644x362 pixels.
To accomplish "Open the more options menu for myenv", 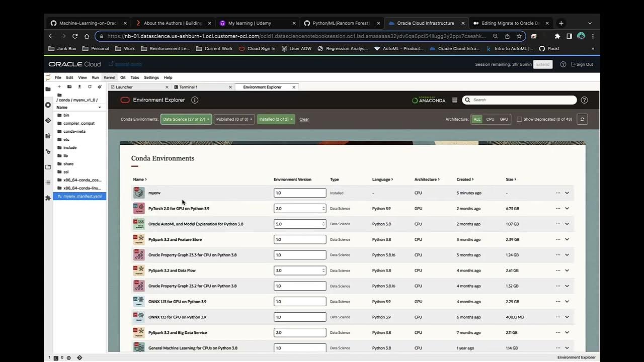I will tap(558, 193).
